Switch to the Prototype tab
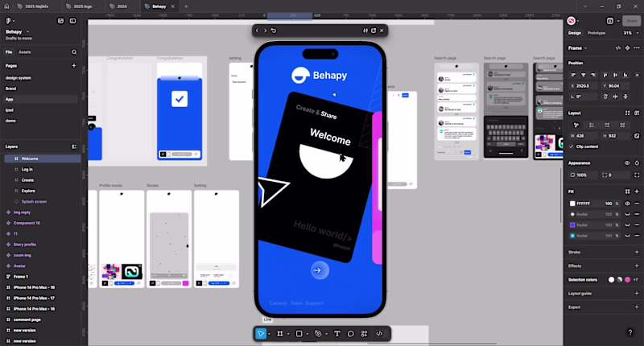 [597, 33]
